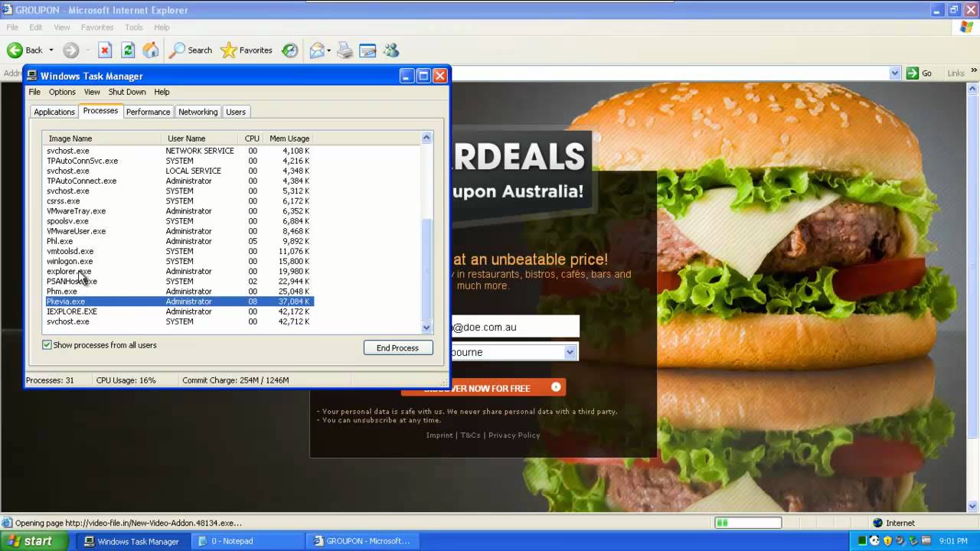This screenshot has width=980, height=551.
Task: Open Internet Explorer Tools menu
Action: pyautogui.click(x=134, y=28)
